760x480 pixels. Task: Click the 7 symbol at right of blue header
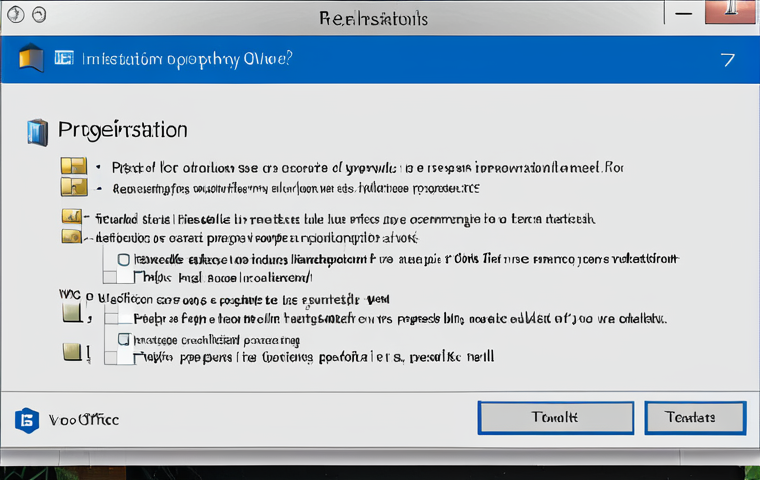click(x=728, y=60)
